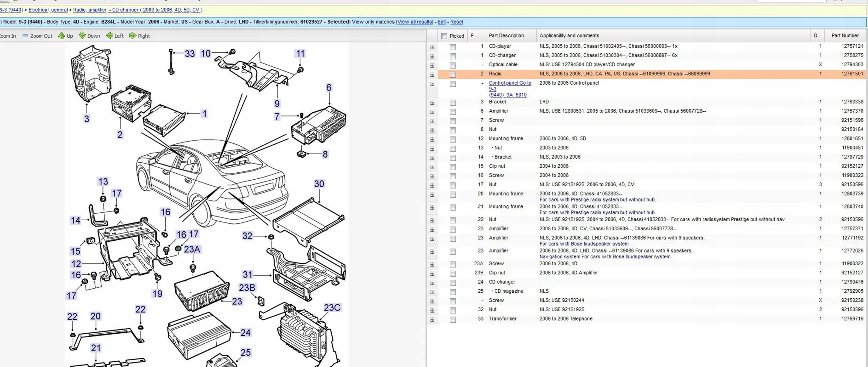
Task: Click callout number 6 amplifier in diagram
Action: [x=328, y=88]
